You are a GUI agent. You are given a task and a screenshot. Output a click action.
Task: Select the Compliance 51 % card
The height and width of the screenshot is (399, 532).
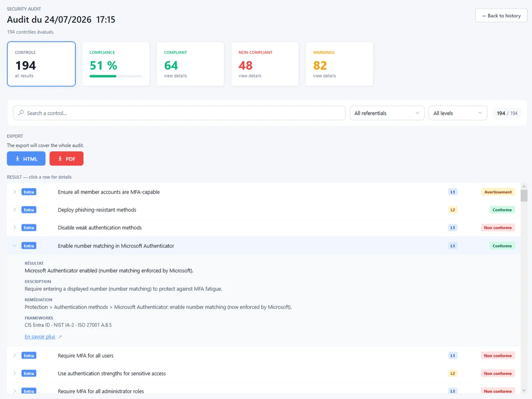116,64
